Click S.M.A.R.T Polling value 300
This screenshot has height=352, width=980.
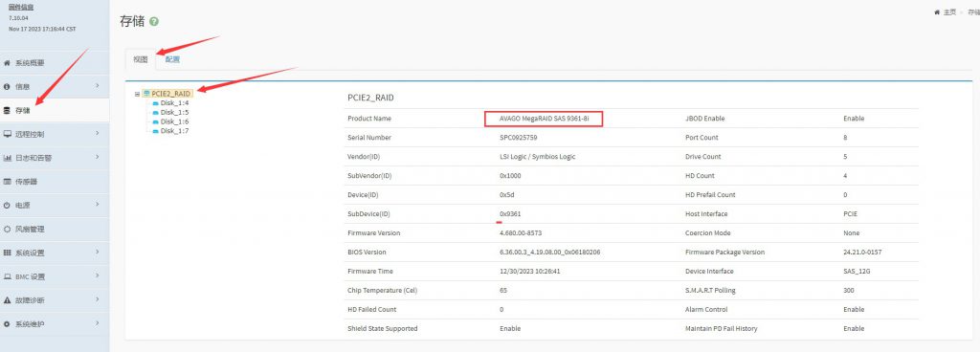point(848,290)
